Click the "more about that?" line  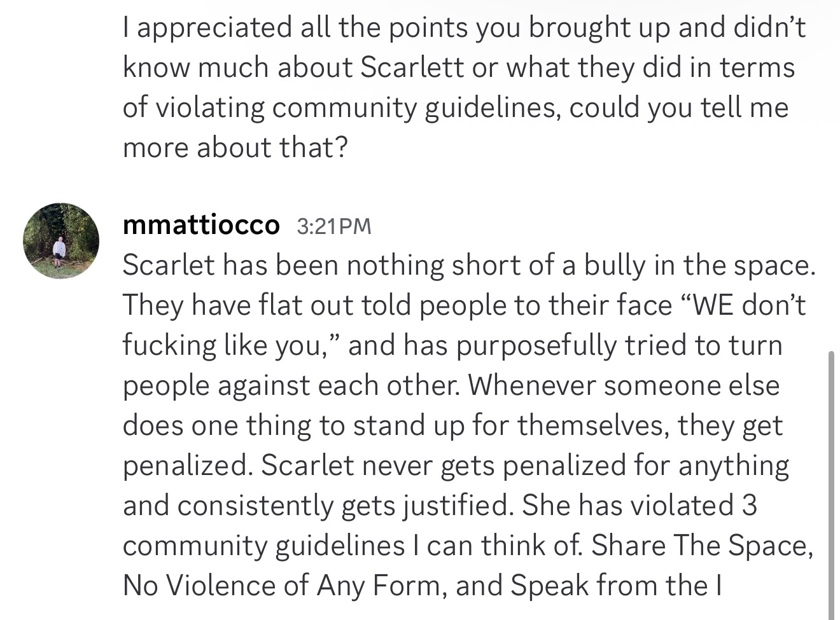(x=235, y=148)
